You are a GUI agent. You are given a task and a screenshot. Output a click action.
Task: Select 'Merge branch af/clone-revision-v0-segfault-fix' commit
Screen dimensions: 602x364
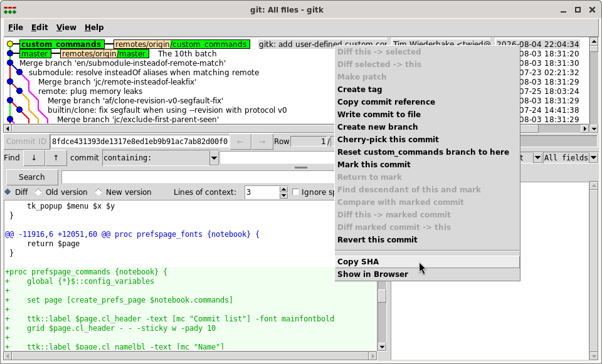pyautogui.click(x=135, y=100)
